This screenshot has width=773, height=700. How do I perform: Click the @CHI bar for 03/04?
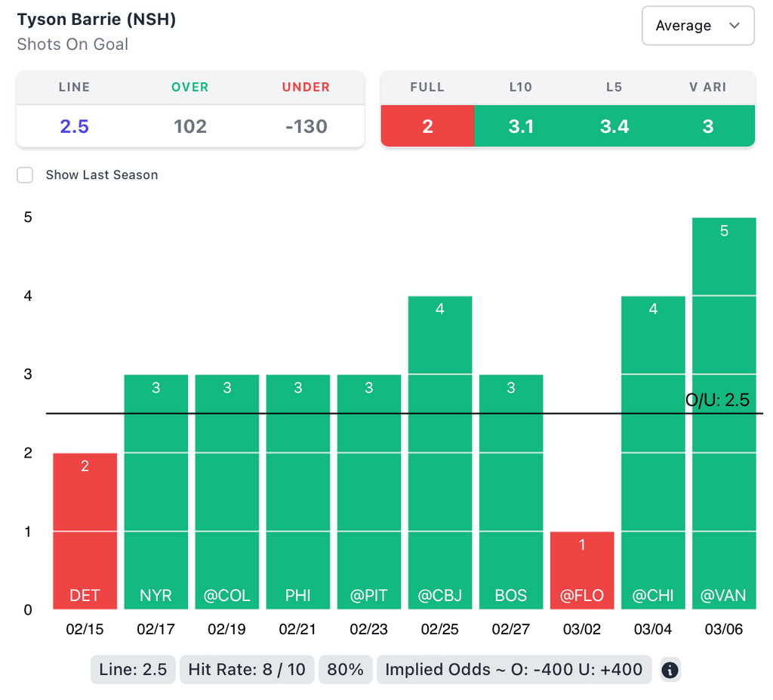click(x=653, y=452)
